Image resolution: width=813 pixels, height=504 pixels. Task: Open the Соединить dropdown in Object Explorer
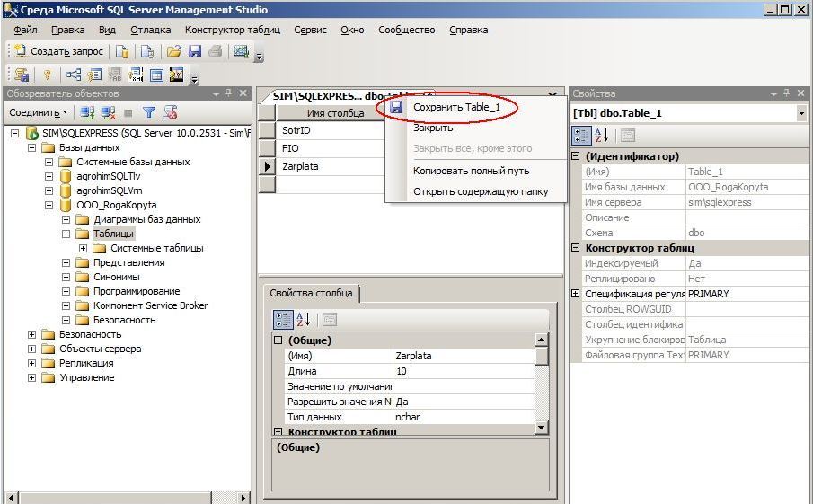click(39, 112)
